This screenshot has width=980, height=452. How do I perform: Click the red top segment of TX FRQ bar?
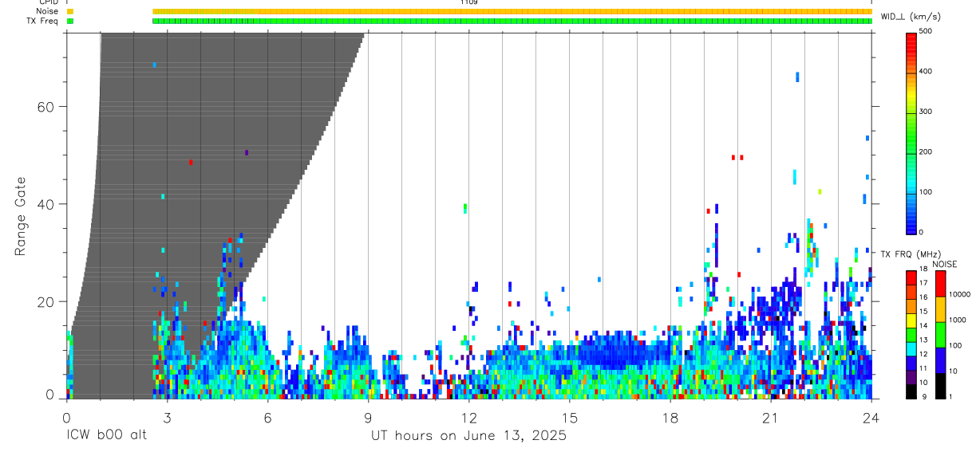(911, 278)
